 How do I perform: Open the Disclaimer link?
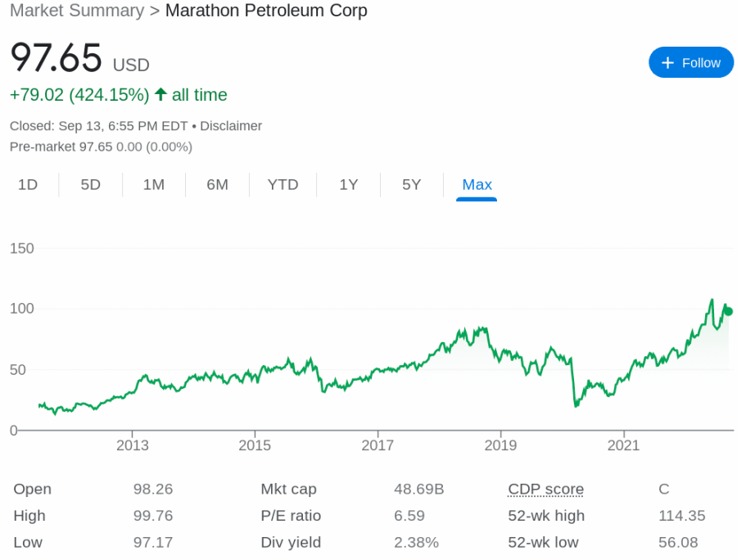point(232,125)
